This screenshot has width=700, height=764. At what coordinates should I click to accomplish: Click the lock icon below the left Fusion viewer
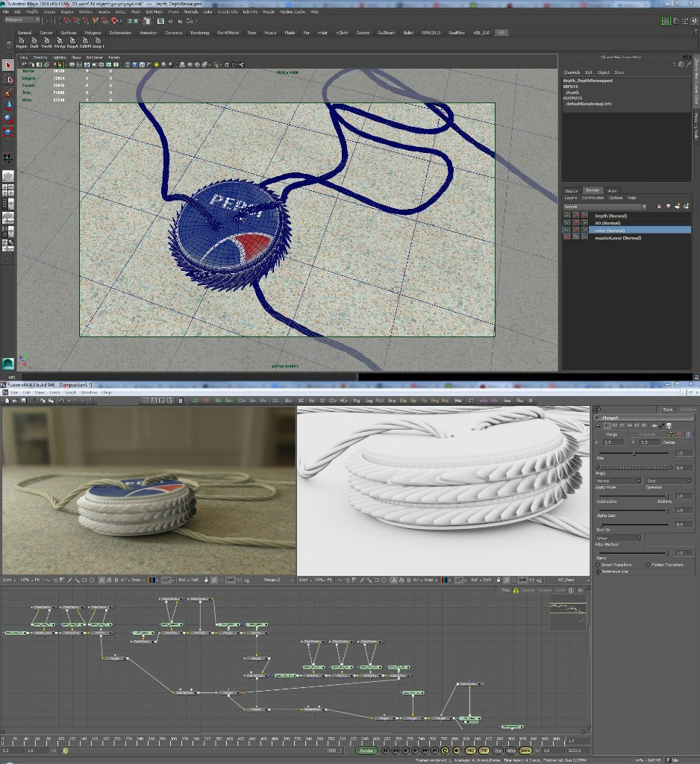pyautogui.click(x=206, y=580)
